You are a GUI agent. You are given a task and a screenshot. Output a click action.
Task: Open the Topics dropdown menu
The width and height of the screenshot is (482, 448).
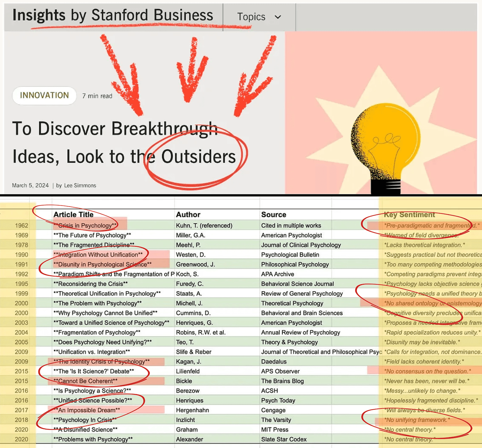[x=251, y=17]
